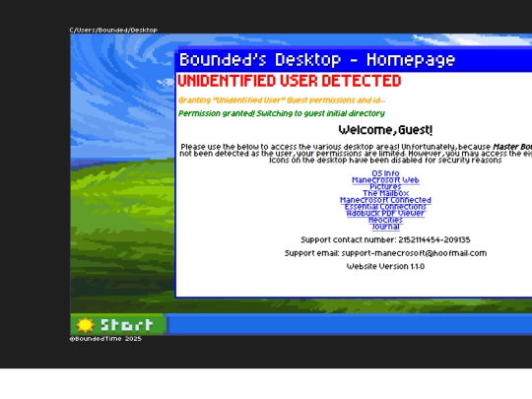Click the support contact number text

click(385, 239)
